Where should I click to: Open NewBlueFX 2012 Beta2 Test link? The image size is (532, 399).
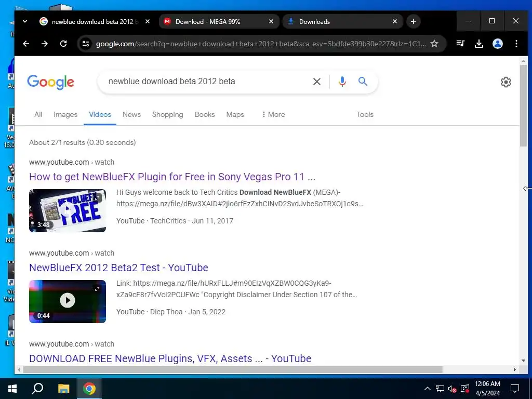click(x=118, y=268)
